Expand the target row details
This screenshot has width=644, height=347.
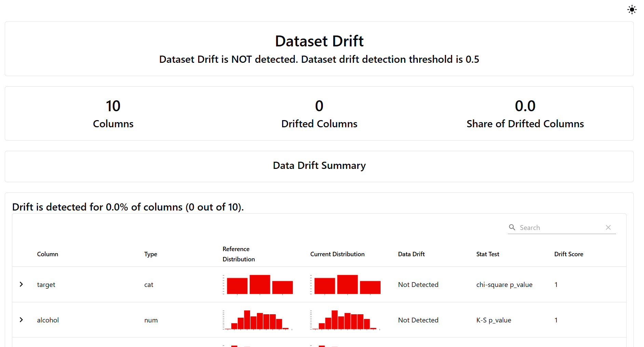(21, 284)
